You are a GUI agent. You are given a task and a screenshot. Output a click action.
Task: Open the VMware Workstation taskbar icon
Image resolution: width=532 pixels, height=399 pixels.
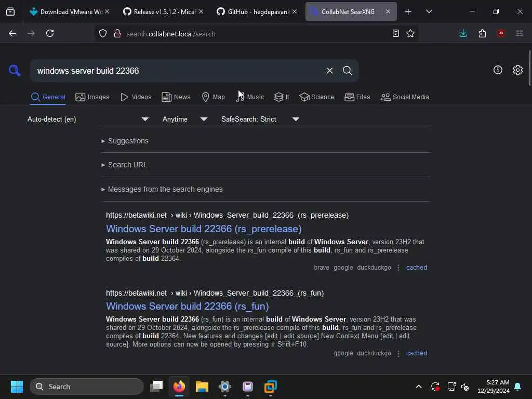(270, 386)
